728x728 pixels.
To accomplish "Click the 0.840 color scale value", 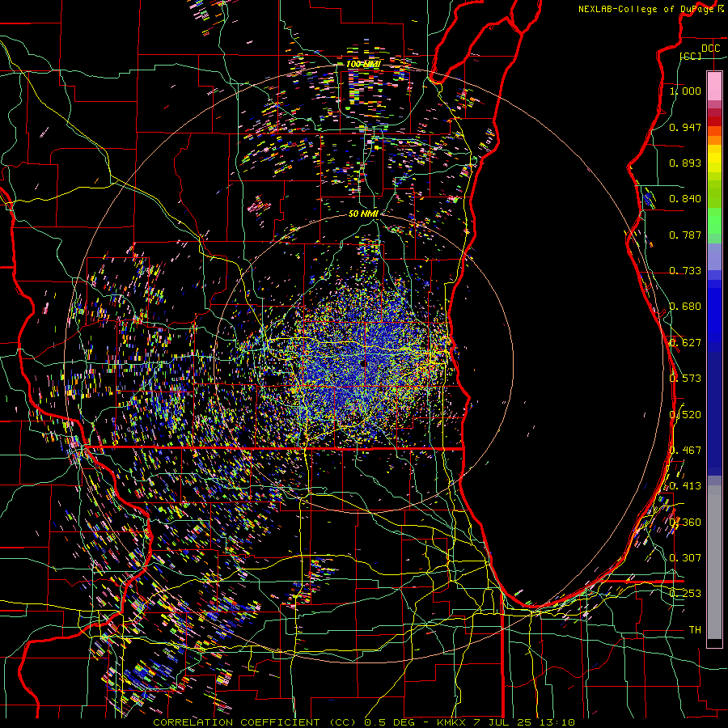I will [685, 199].
